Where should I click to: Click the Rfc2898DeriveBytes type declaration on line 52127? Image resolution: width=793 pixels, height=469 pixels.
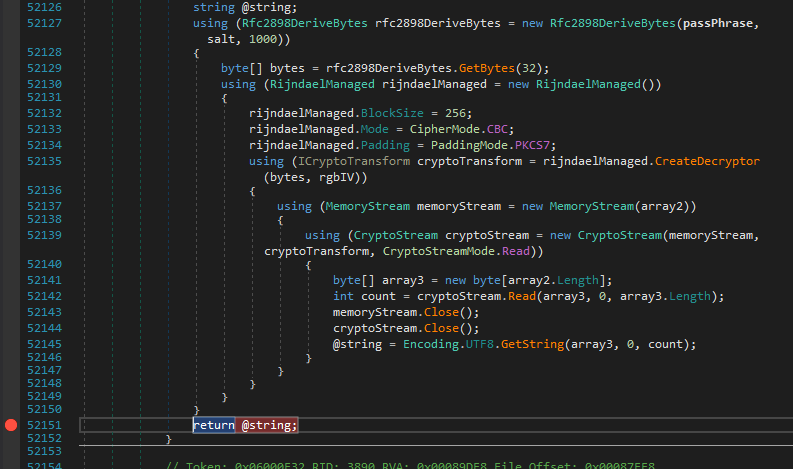tap(304, 23)
